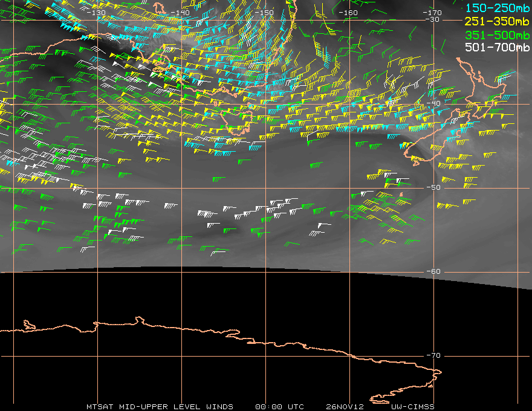Click the -150 longitude label

(264, 13)
